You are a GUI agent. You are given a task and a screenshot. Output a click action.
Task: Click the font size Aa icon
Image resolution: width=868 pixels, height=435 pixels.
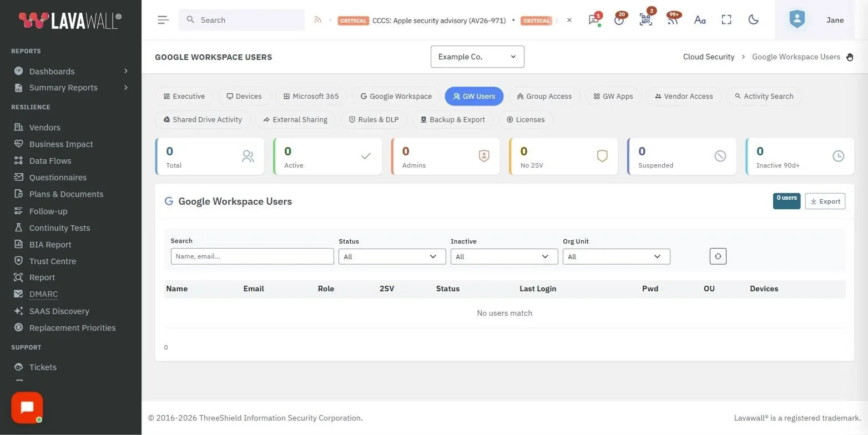(700, 20)
